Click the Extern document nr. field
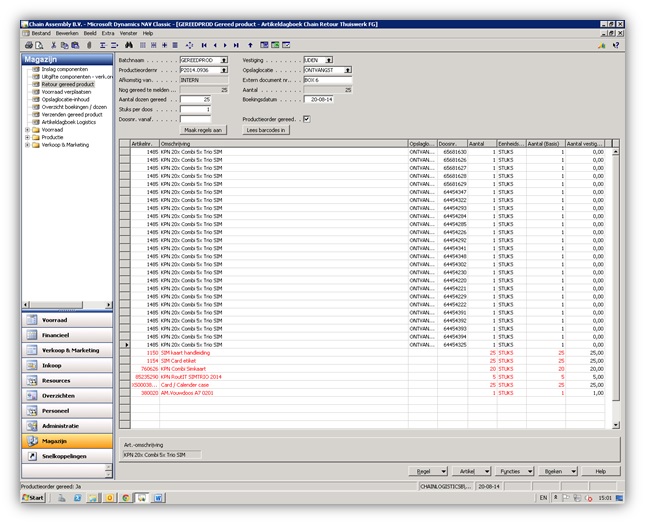The image size is (645, 524). 328,80
